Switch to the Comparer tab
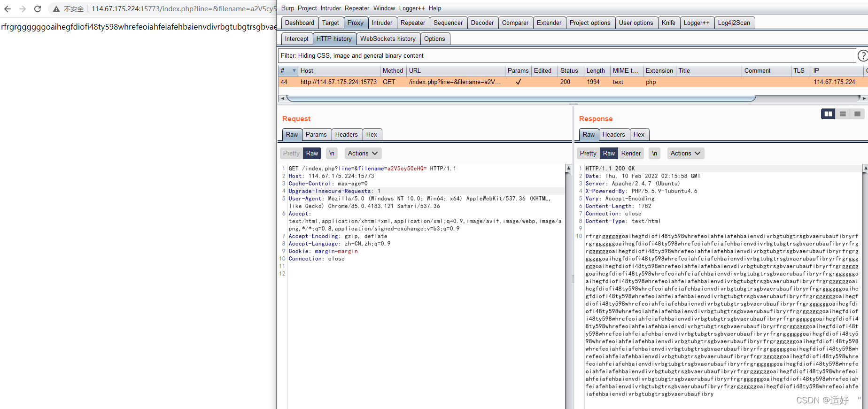 (515, 23)
